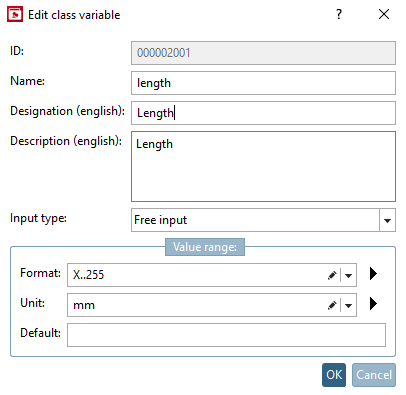Screen dimensions: 406x395
Task: Expand the Unit dropdown arrow
Action: point(349,306)
